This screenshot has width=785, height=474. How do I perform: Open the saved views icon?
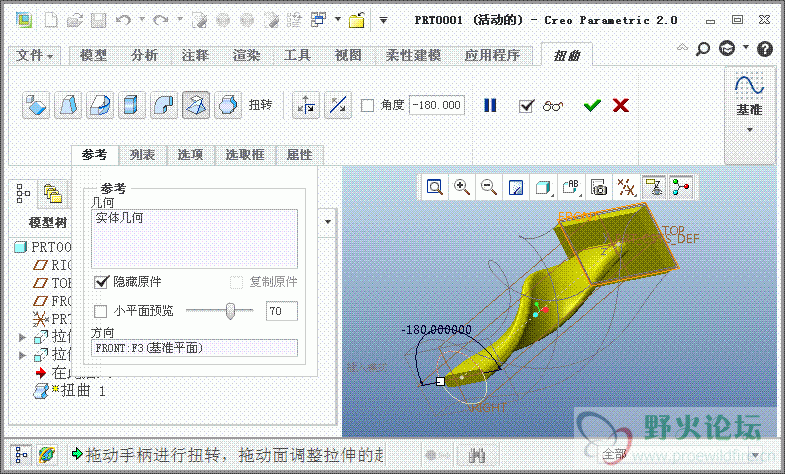point(571,188)
